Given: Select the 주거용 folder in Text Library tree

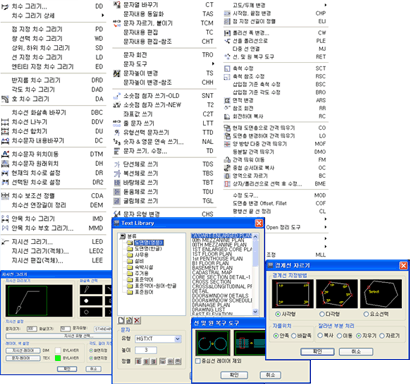Looking at the screenshot, I should 142,273.
